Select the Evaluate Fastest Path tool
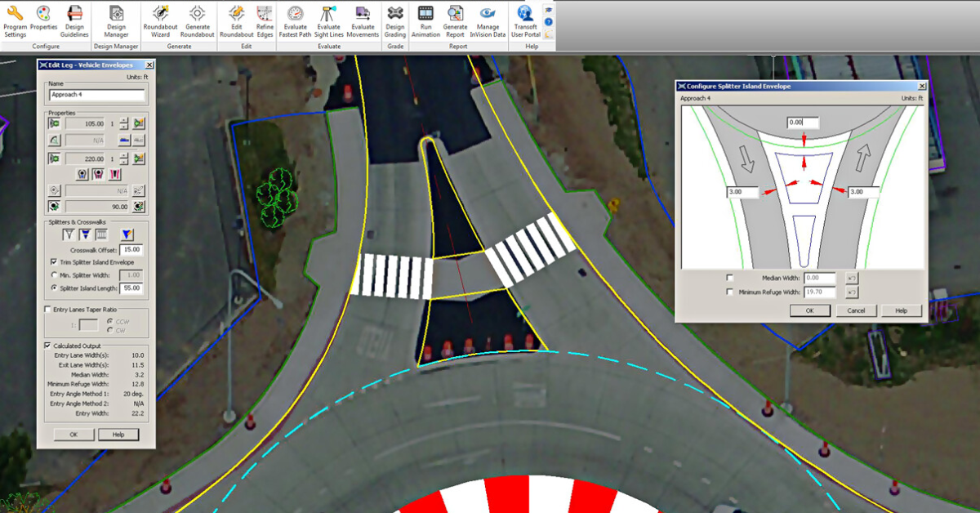Viewport: 980px width, 513px height. (295, 15)
